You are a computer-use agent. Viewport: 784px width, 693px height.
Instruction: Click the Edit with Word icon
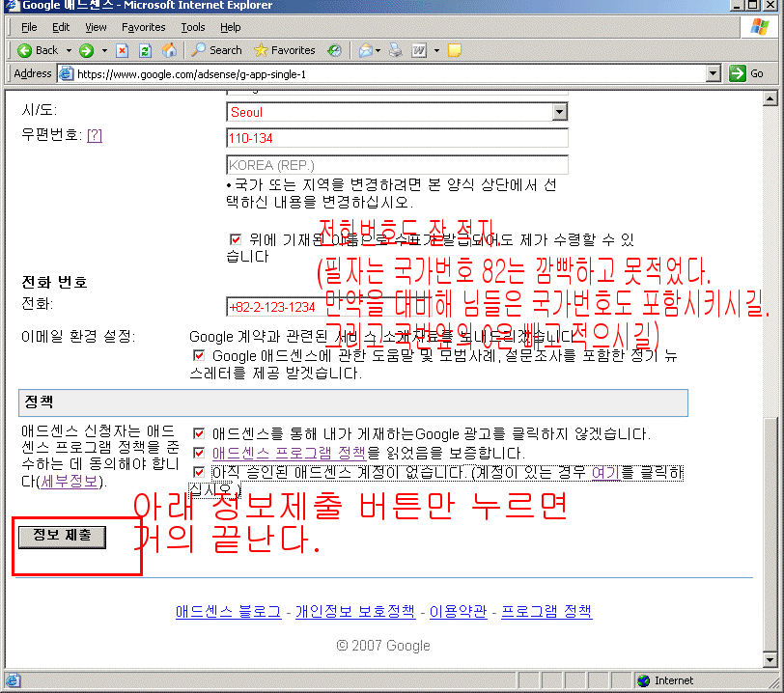point(419,50)
